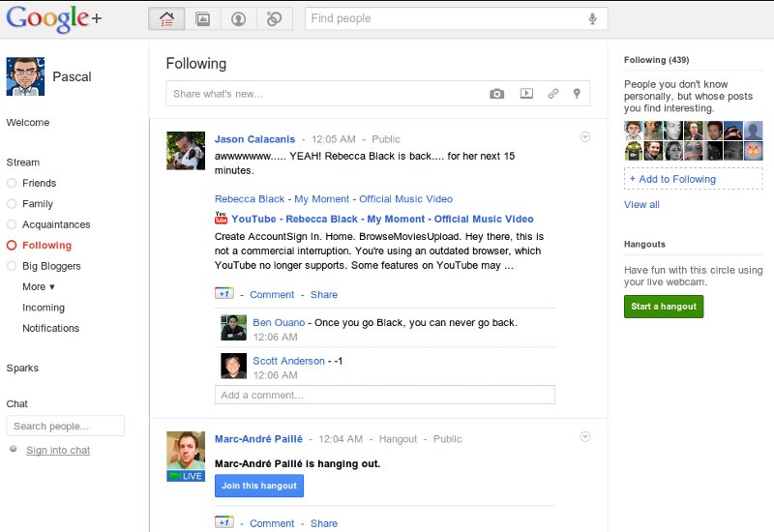Screen dimensions: 774x532
Task: Open YouTube - Rebecca Black video title
Action: pyautogui.click(x=382, y=219)
